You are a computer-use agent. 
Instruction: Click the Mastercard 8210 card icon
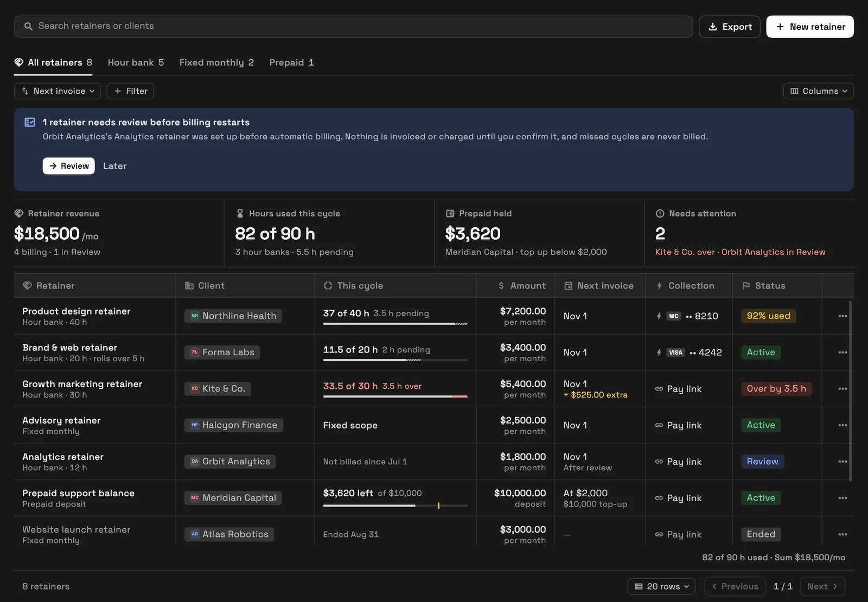[x=674, y=316]
